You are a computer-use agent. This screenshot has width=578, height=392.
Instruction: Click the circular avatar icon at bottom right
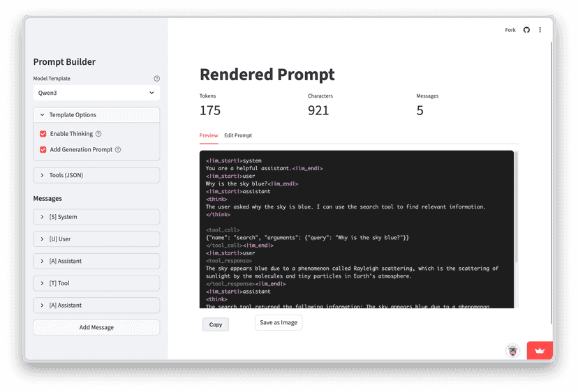[513, 350]
